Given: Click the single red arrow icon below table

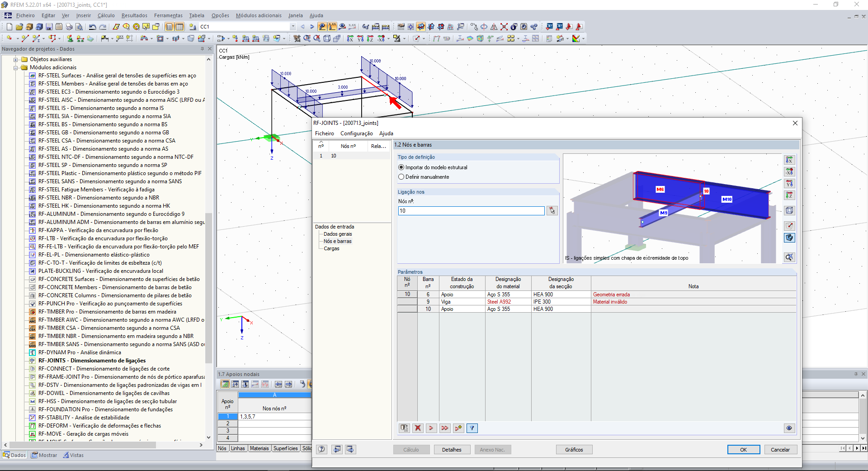Looking at the screenshot, I should coord(431,428).
